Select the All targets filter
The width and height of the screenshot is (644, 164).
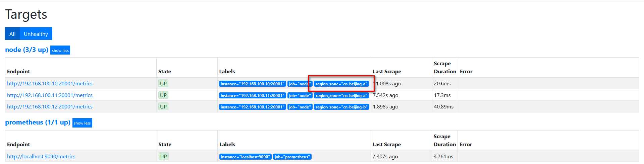click(x=12, y=34)
